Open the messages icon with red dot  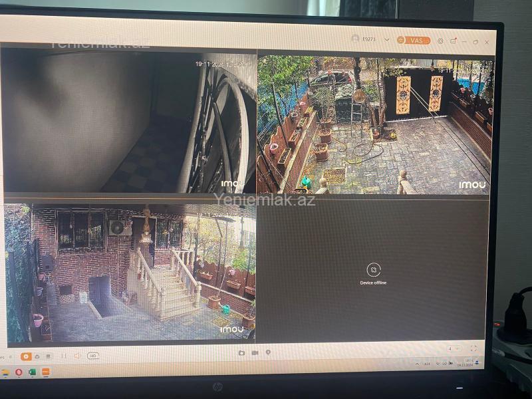[453, 41]
